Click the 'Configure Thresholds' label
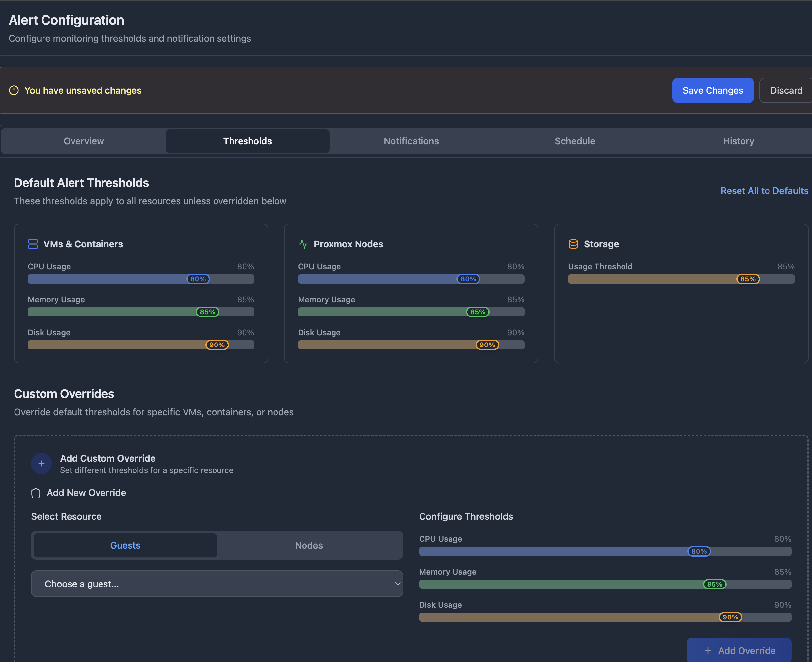The height and width of the screenshot is (662, 812). (x=466, y=516)
